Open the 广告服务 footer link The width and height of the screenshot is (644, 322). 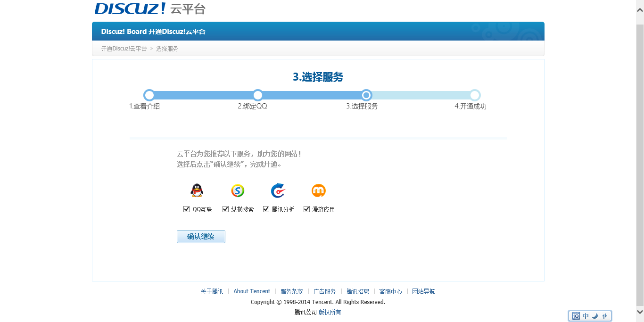click(x=324, y=291)
